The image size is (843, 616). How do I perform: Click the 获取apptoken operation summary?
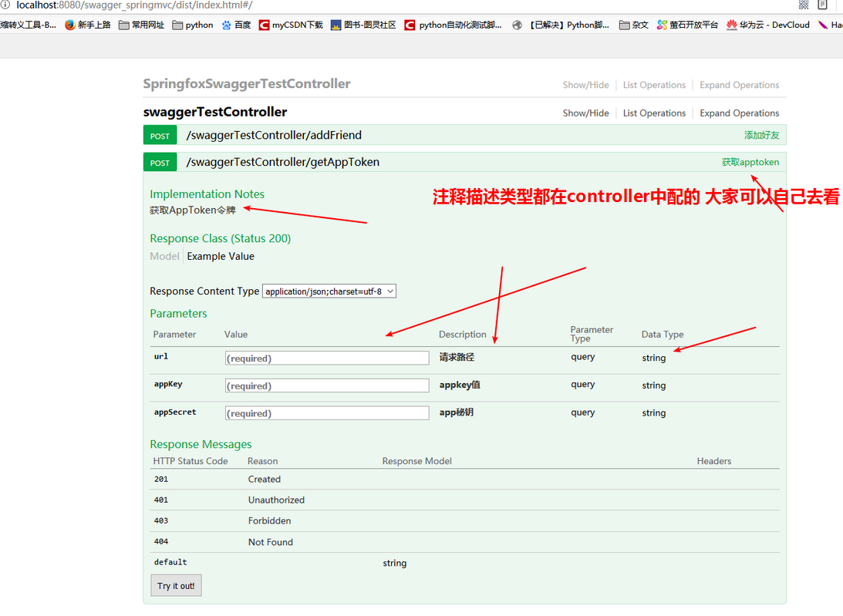(x=750, y=163)
